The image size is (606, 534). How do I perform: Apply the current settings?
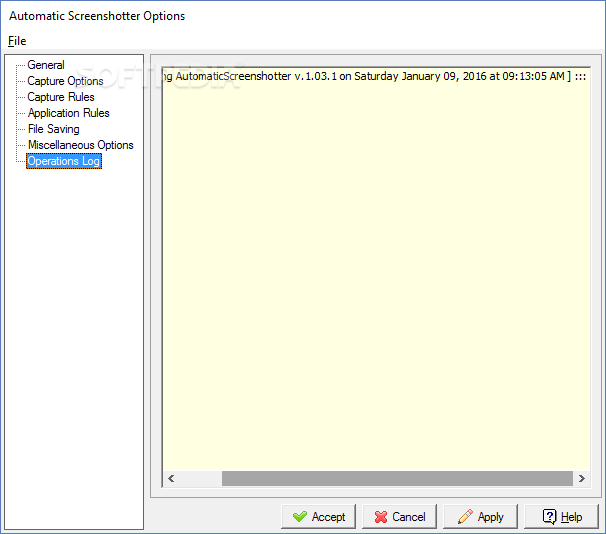pyautogui.click(x=480, y=517)
